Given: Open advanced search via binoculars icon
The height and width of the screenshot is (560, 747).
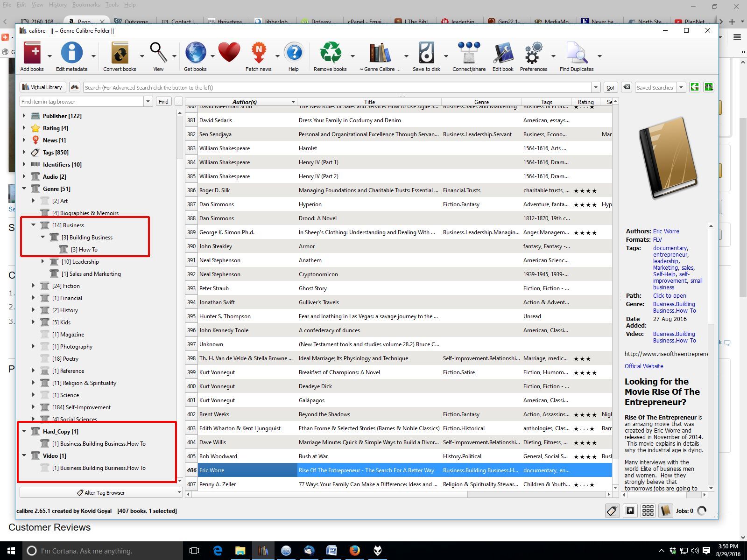Looking at the screenshot, I should tap(74, 87).
